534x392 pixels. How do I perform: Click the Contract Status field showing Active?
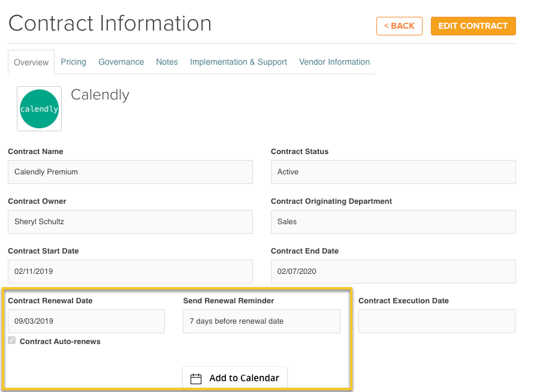point(393,172)
